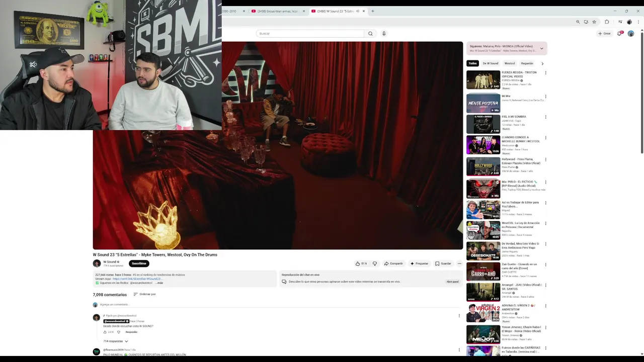Open LEANDRO CONOCE A MICHELLE BUNNY thumbnail
Screen dimensions: 644x362
coord(483,145)
